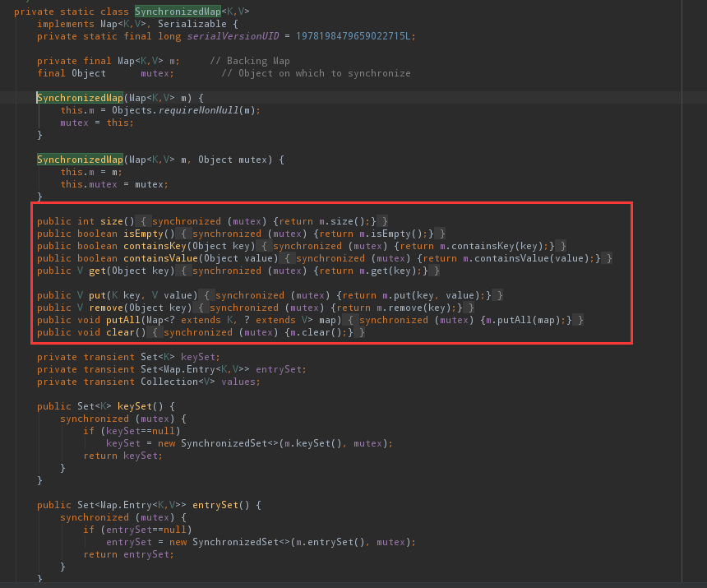This screenshot has width=707, height=588.
Task: Click highlighted SynchronizedMap in class declaration
Action: click(178, 12)
